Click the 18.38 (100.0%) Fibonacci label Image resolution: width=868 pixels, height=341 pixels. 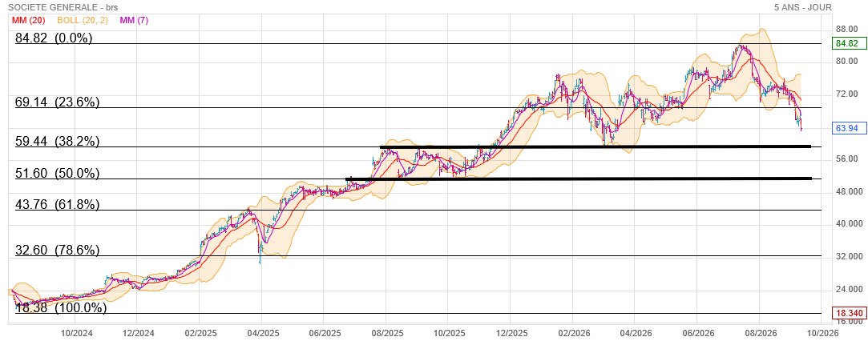pos(60,308)
